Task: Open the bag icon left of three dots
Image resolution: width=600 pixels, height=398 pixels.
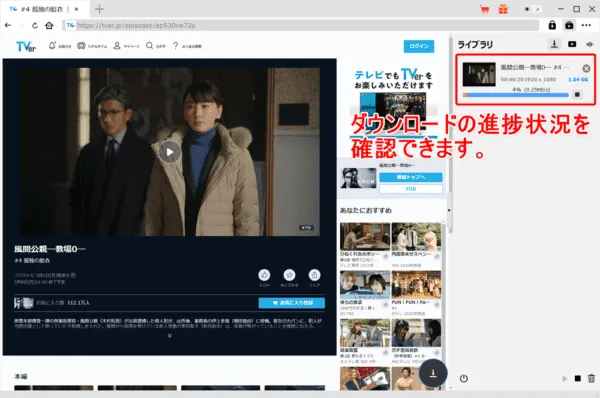Action: pyautogui.click(x=569, y=25)
